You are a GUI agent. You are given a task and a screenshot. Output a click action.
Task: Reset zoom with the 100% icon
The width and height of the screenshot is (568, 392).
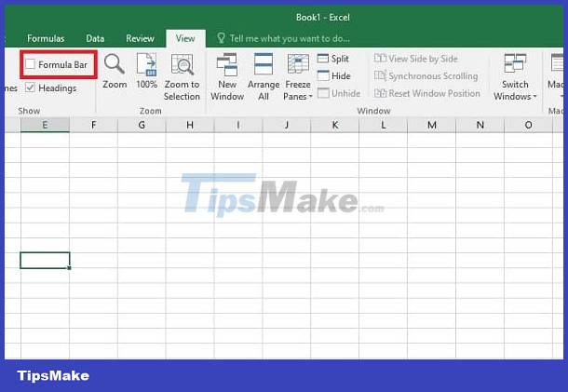tap(147, 64)
